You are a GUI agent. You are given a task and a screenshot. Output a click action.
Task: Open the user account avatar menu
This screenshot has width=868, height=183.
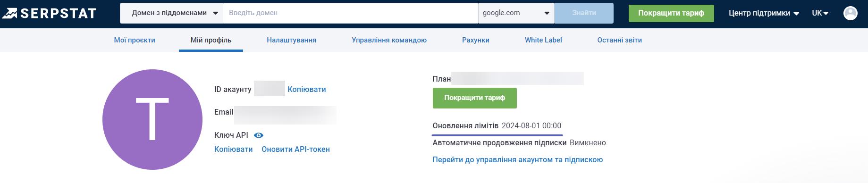(x=850, y=13)
